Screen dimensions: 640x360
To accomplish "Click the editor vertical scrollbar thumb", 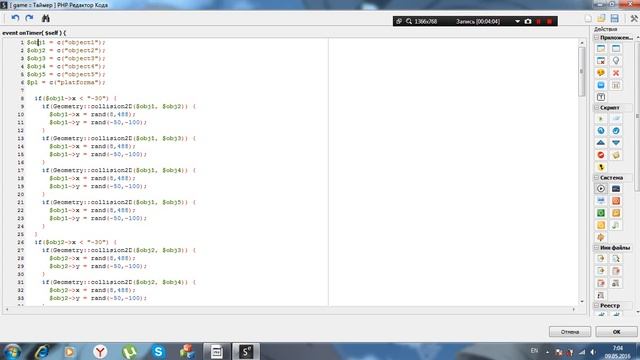I will (582, 71).
